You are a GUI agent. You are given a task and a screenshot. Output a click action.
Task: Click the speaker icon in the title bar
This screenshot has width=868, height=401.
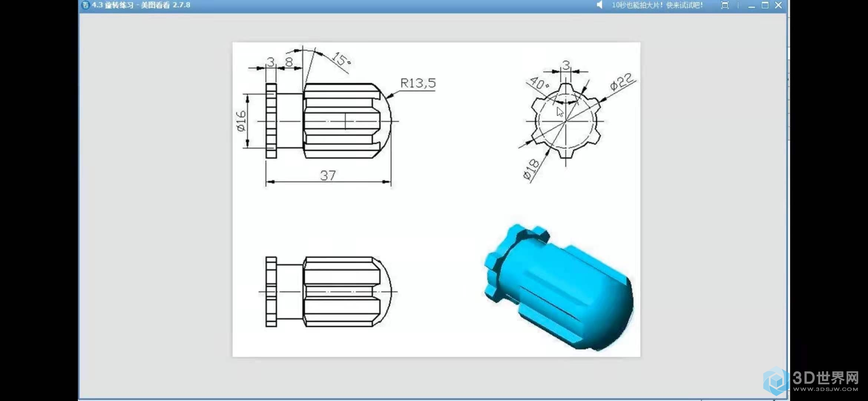(599, 5)
